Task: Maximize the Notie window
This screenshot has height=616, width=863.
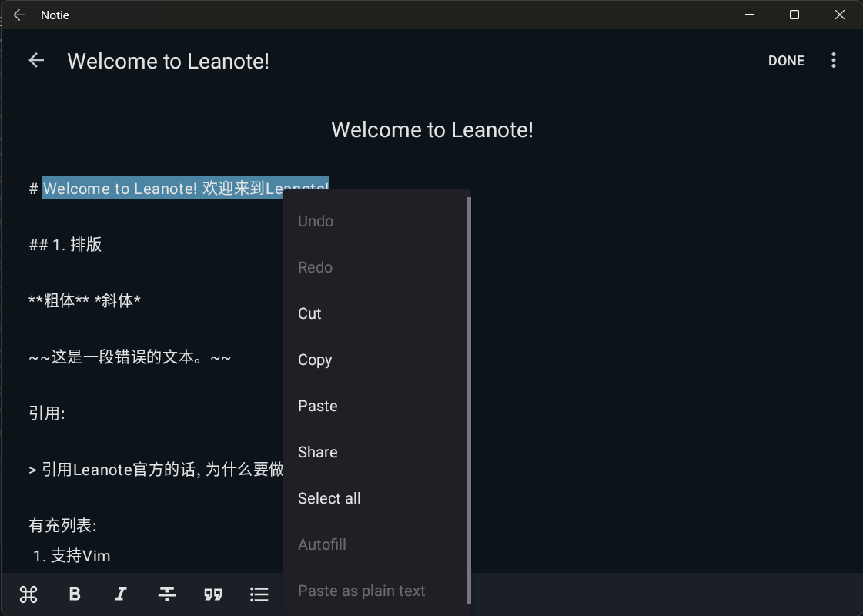Action: tap(794, 15)
